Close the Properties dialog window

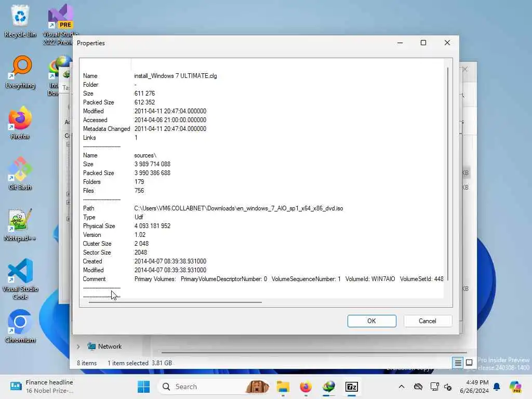coord(447,43)
